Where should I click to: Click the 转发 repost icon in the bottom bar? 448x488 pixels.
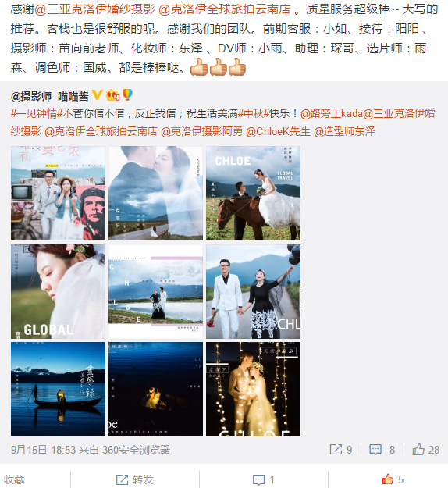coord(122,479)
